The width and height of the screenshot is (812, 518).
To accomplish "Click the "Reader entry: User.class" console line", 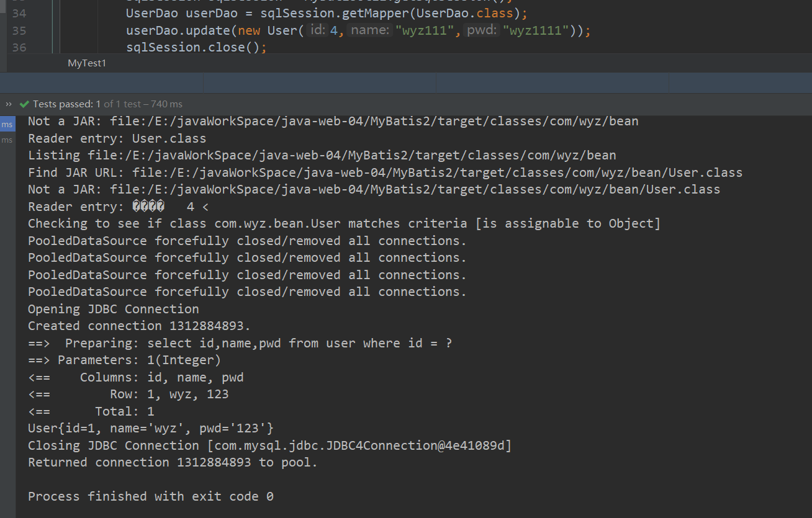I will coord(117,138).
